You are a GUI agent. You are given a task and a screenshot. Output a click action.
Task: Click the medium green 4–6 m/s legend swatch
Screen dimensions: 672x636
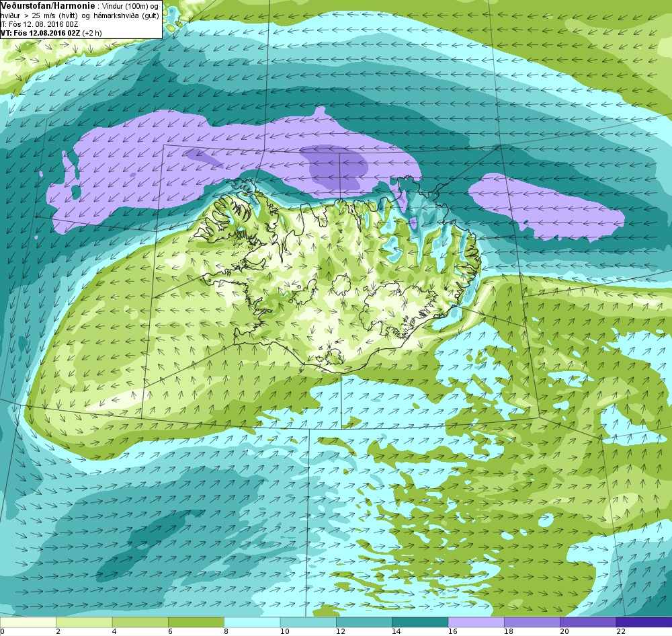[140, 621]
